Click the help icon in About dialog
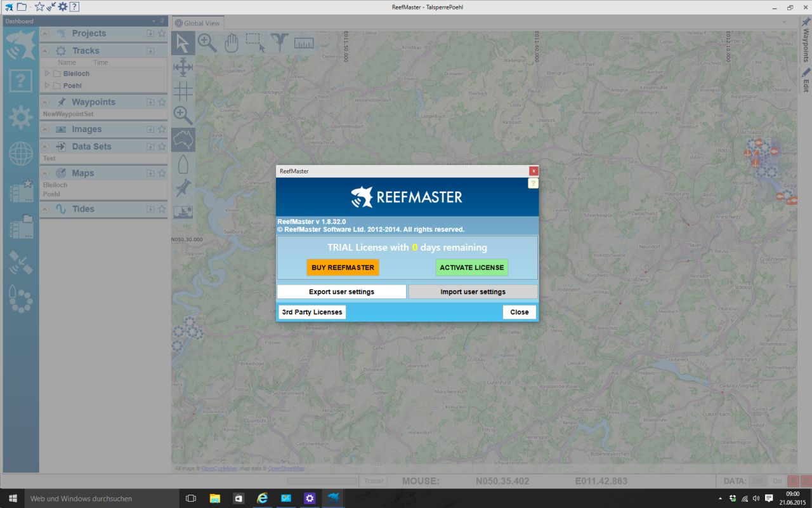Viewport: 812px width, 508px height. [x=533, y=183]
